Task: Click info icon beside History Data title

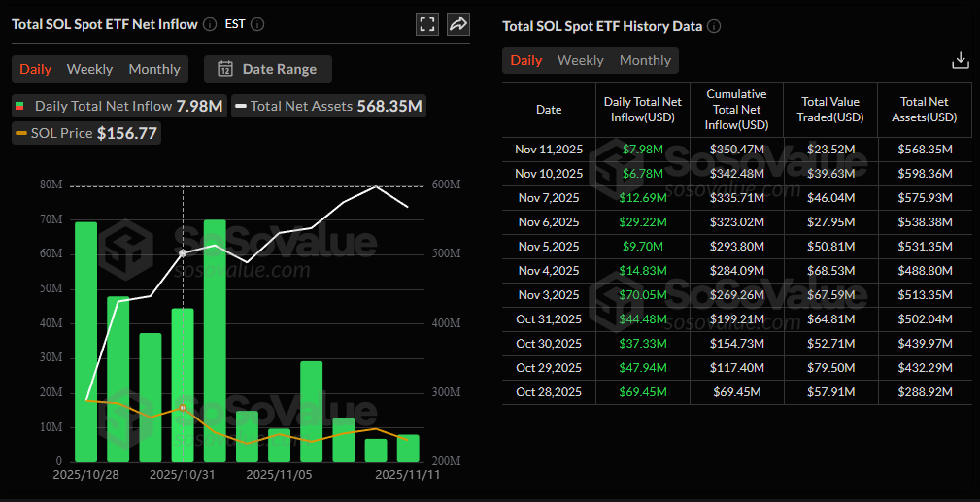Action: 714,26
